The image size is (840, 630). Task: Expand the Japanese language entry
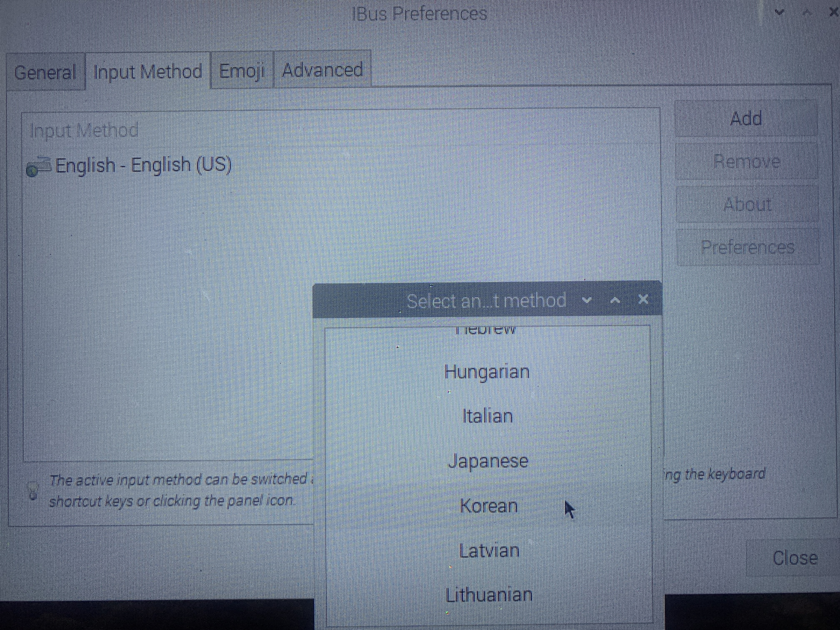(x=488, y=461)
